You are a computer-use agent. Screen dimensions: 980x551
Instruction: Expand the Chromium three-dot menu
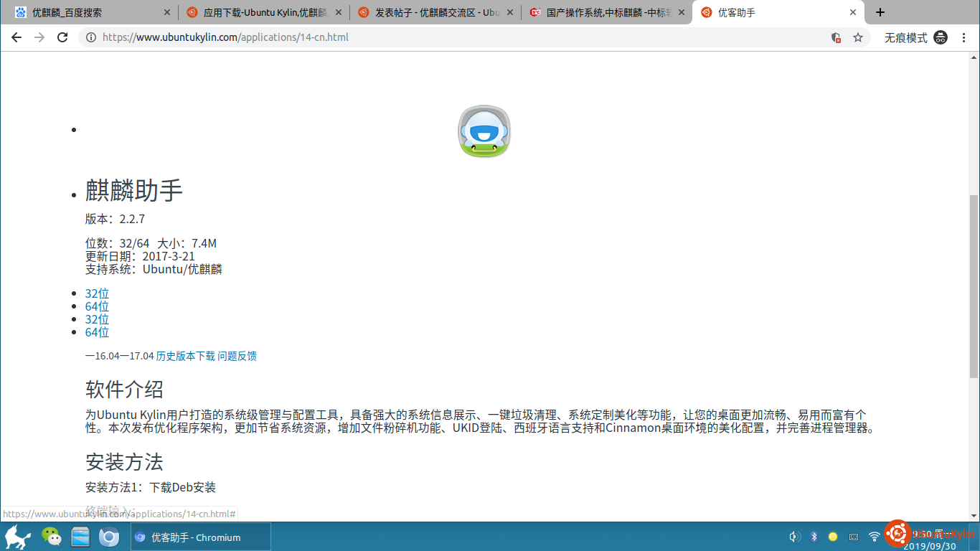click(x=965, y=37)
